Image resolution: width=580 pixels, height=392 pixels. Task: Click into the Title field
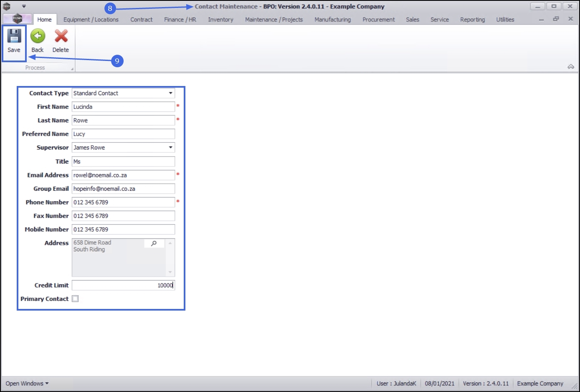[x=123, y=162]
